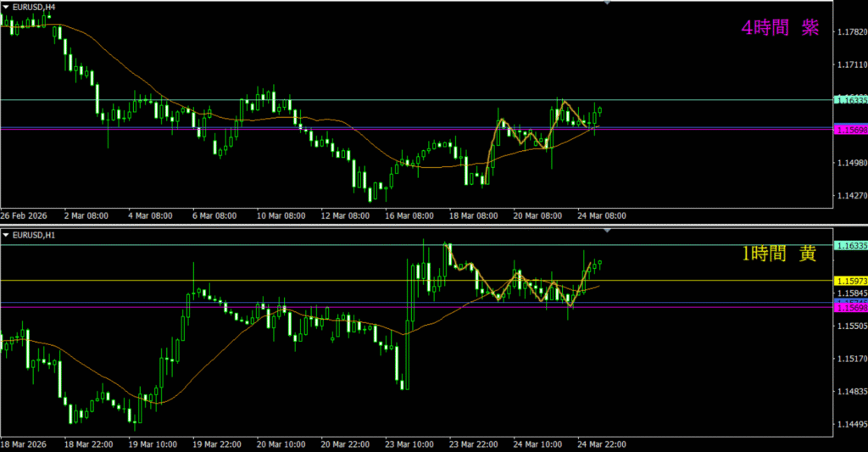Viewport: 868px width, 452px height.
Task: Select the yellow 1時間 黄 text label
Action: [779, 253]
